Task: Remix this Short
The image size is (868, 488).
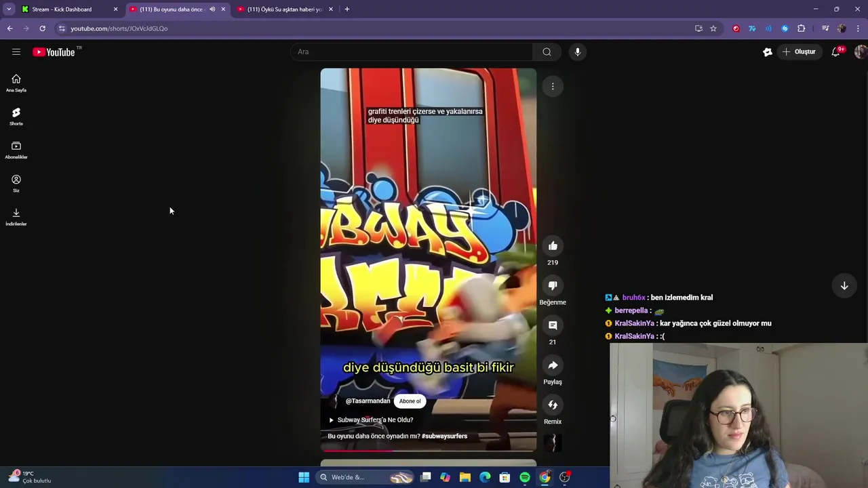Action: (553, 405)
